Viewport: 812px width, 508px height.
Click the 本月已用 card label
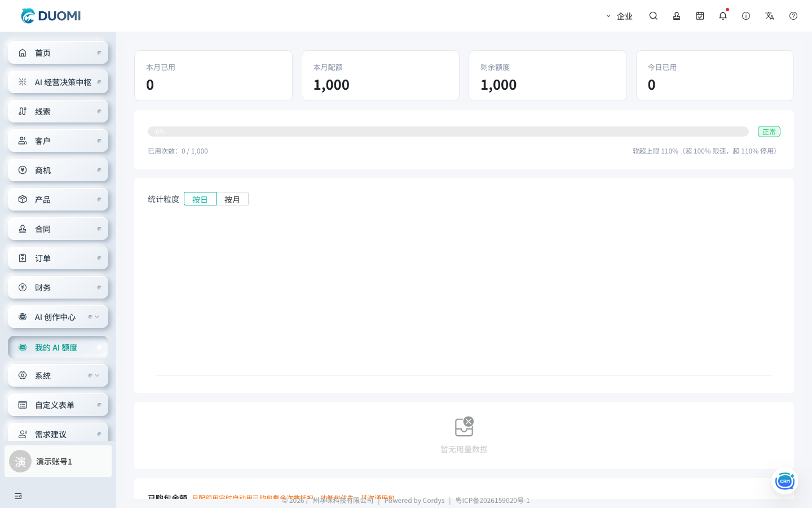(x=161, y=67)
